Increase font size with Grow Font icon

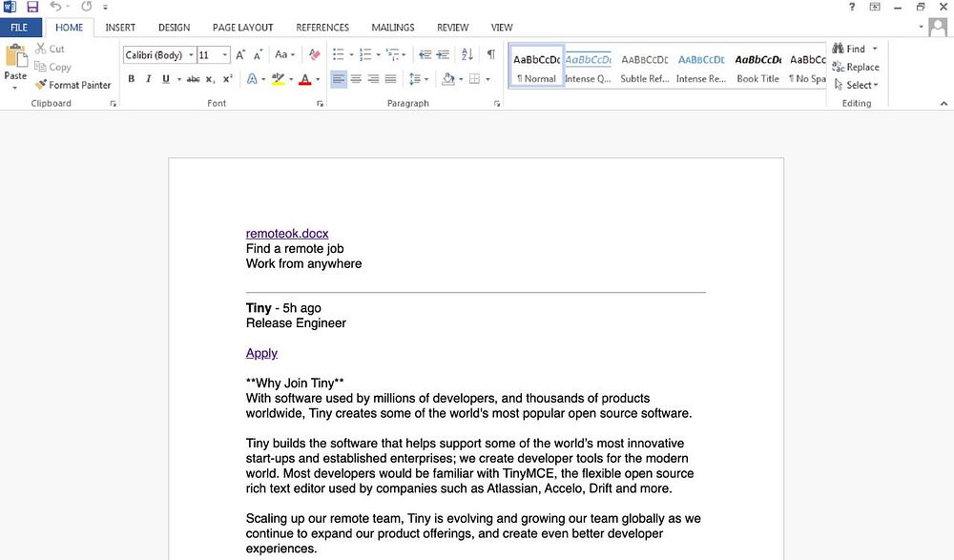(x=240, y=54)
